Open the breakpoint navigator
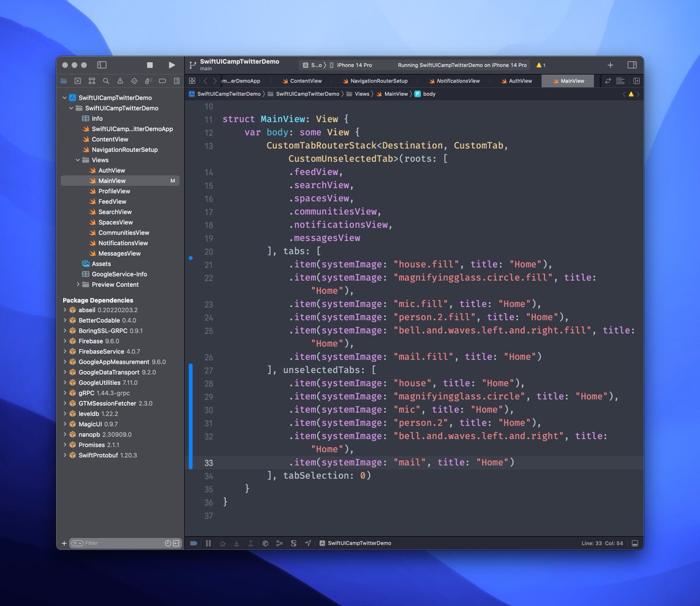The image size is (700, 606). [x=162, y=81]
